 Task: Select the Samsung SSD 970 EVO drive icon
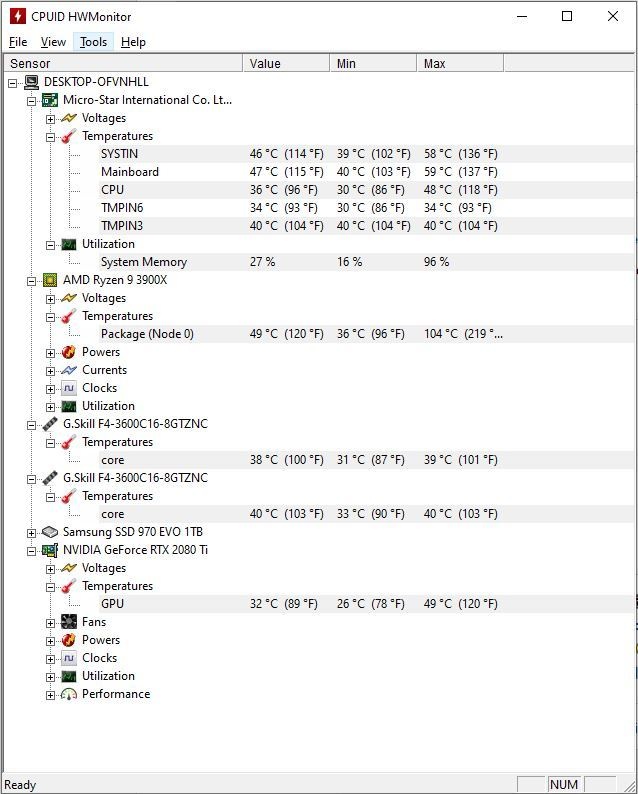[50, 532]
